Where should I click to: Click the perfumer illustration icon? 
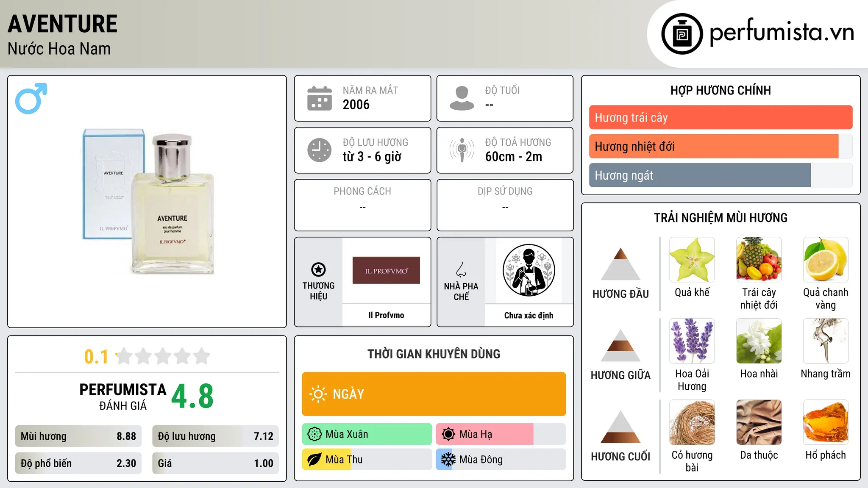[x=529, y=270]
